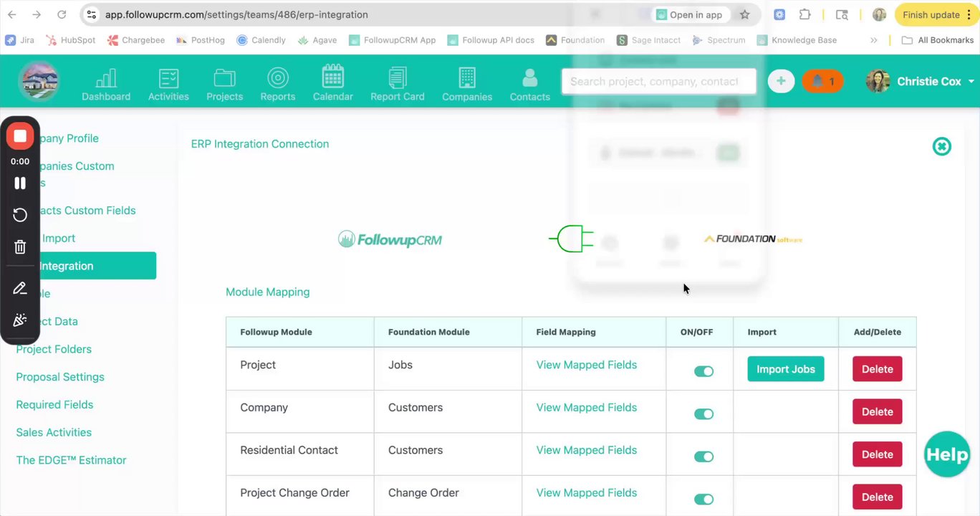The height and width of the screenshot is (516, 980).
Task: Toggle off the Project module mapping switch
Action: pyautogui.click(x=703, y=371)
